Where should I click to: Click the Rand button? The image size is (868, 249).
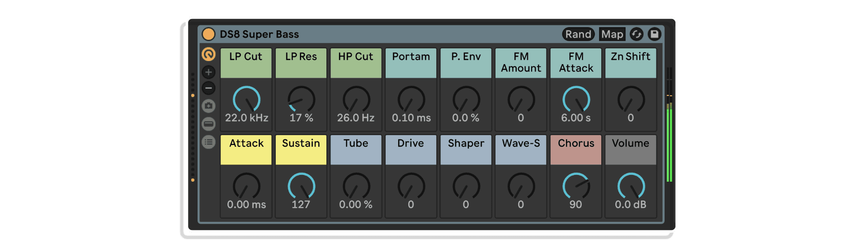(578, 34)
